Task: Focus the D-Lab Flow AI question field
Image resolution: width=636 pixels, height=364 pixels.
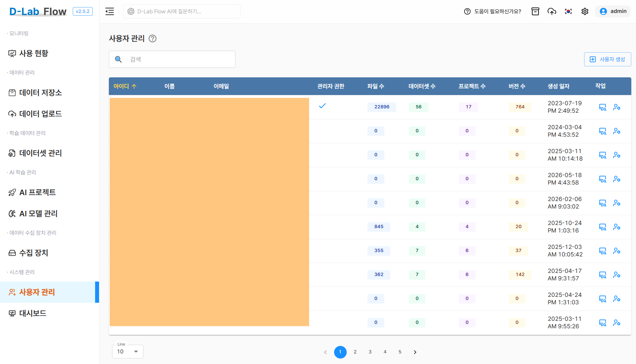Action: 182,11
